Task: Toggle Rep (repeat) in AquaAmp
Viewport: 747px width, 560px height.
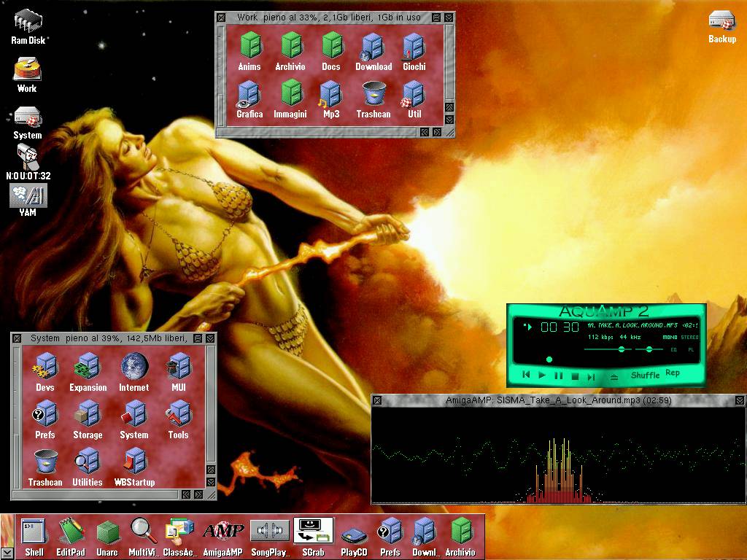Action: 673,373
